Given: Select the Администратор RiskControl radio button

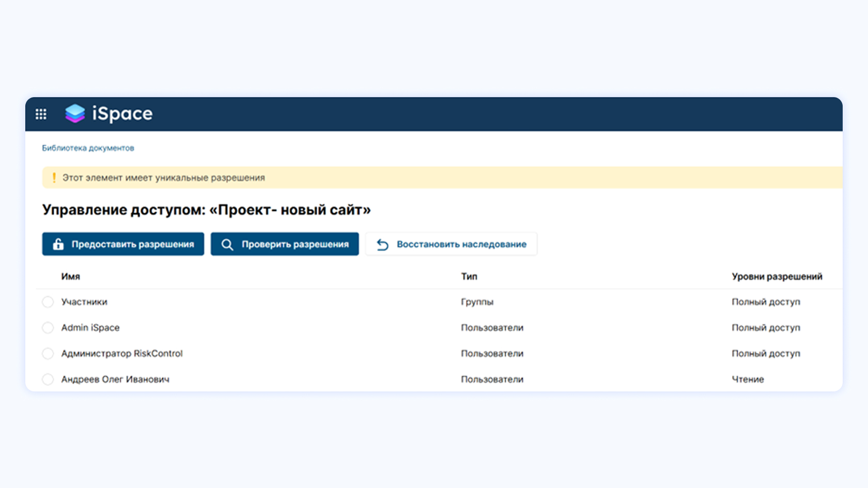Looking at the screenshot, I should coord(48,354).
